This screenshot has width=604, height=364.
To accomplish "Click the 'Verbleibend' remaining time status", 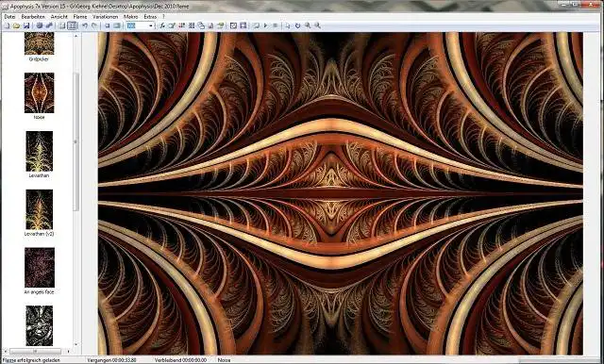I will (x=180, y=360).
